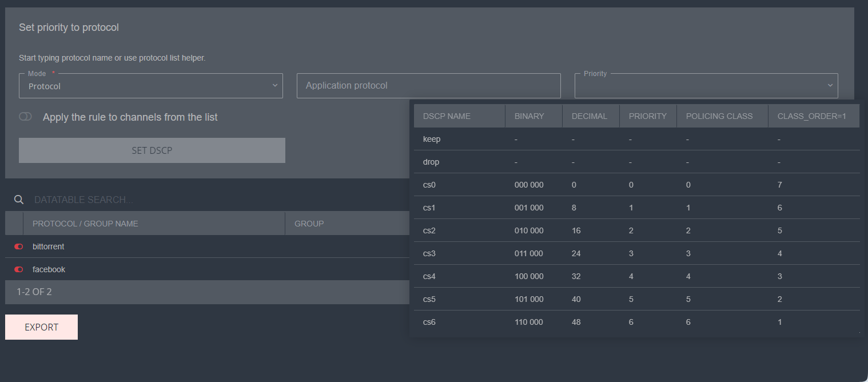The height and width of the screenshot is (382, 868).
Task: Select the bittorrent protocol row name
Action: pos(49,246)
